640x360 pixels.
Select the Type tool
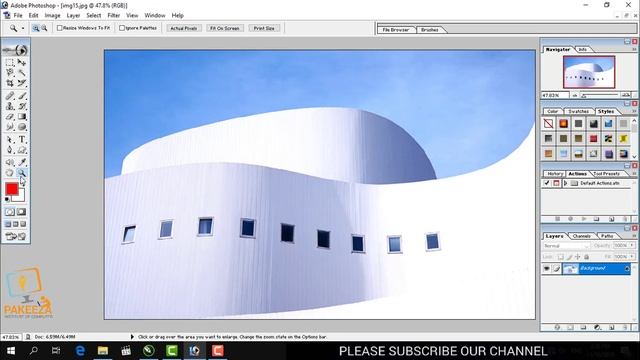click(x=22, y=140)
